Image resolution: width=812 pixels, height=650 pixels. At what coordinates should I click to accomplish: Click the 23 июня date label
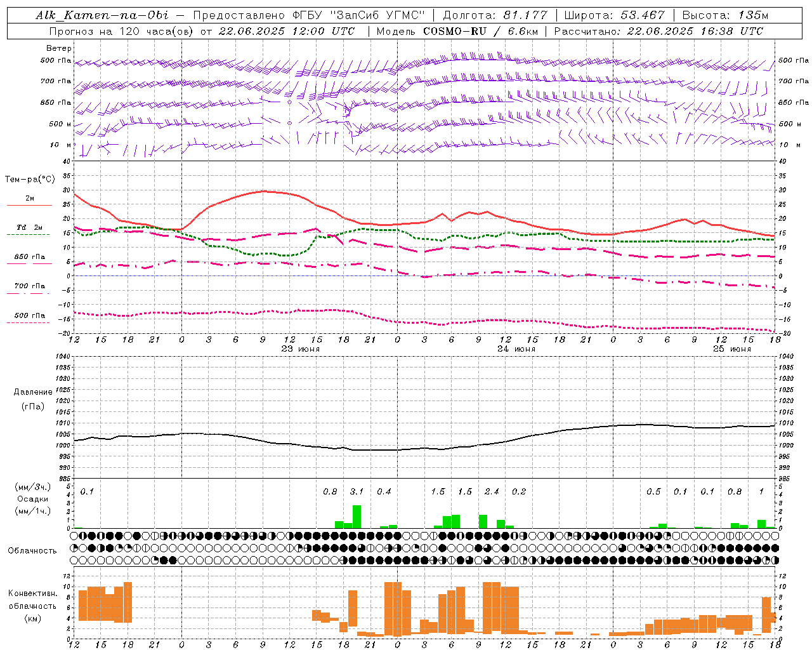300,349
